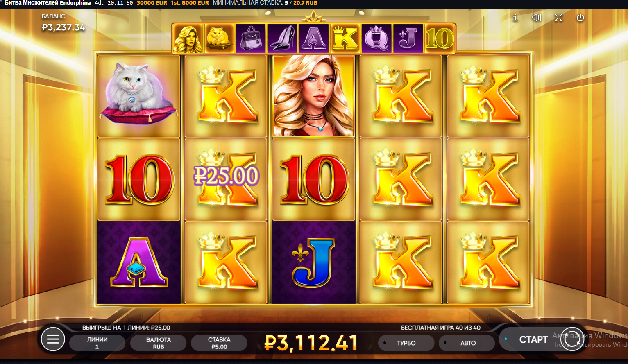Open the Ставка bet amount selector
Image resolution: width=628 pixels, height=364 pixels.
[x=219, y=343]
